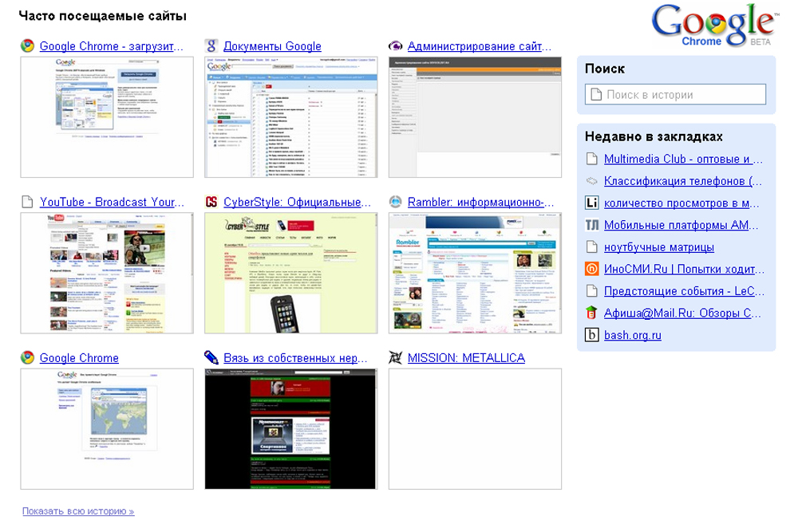Viewport: 798px width, 532px height.
Task: Open the blank MISSION: METALLICA thumbnail
Action: point(475,429)
